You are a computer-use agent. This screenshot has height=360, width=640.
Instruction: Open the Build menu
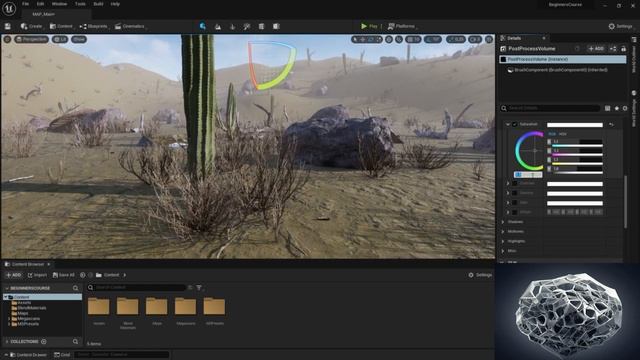coord(98,4)
